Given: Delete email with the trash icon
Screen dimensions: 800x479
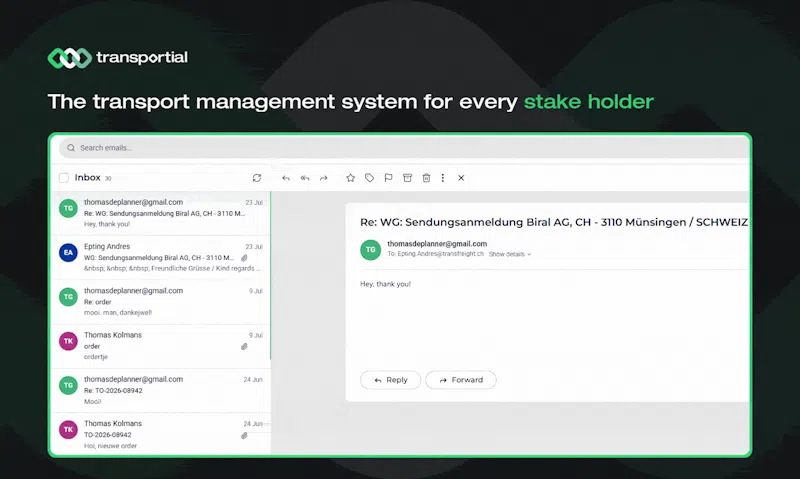Looking at the screenshot, I should click(426, 178).
